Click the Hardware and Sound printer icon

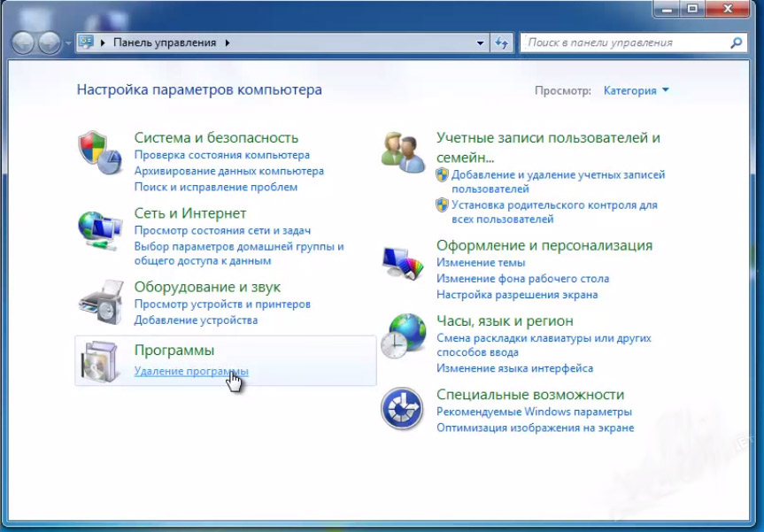pyautogui.click(x=99, y=303)
